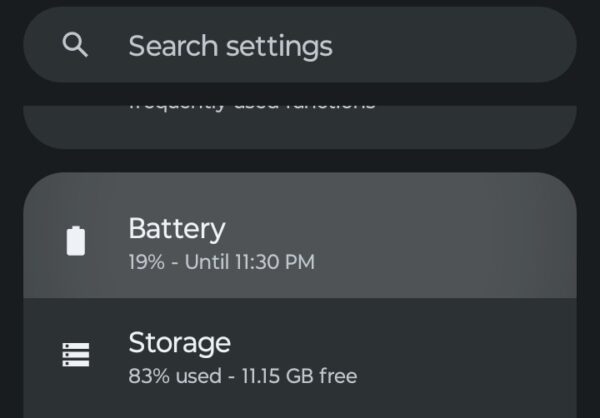Image resolution: width=600 pixels, height=418 pixels.
Task: Click the "Search settings" placeholder text
Action: (230, 45)
